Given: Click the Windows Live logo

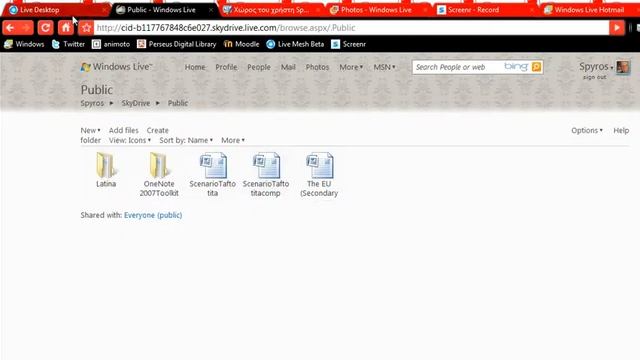Looking at the screenshot, I should point(116,67).
